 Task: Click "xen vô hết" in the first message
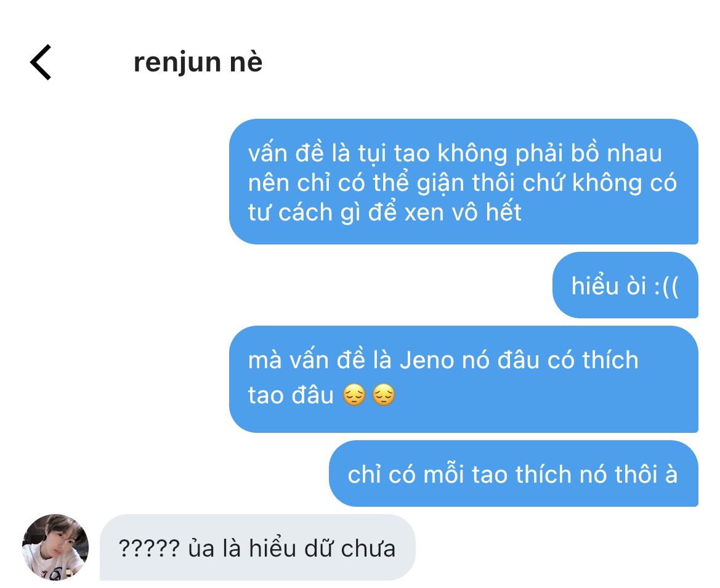(x=463, y=212)
